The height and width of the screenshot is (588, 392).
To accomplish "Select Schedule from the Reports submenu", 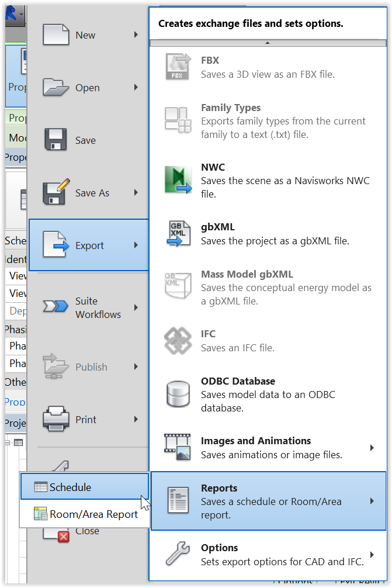I will click(x=85, y=487).
